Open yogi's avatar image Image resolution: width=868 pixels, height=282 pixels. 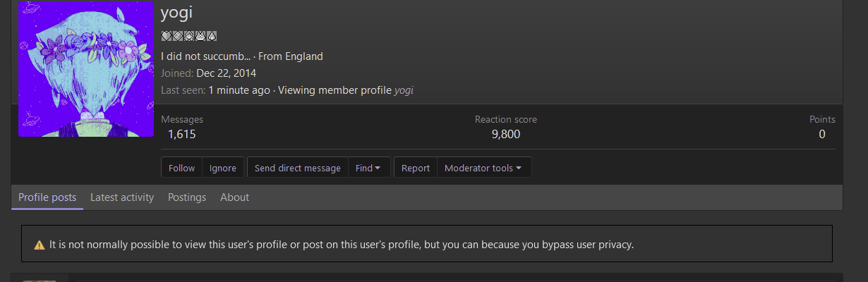[x=86, y=69]
